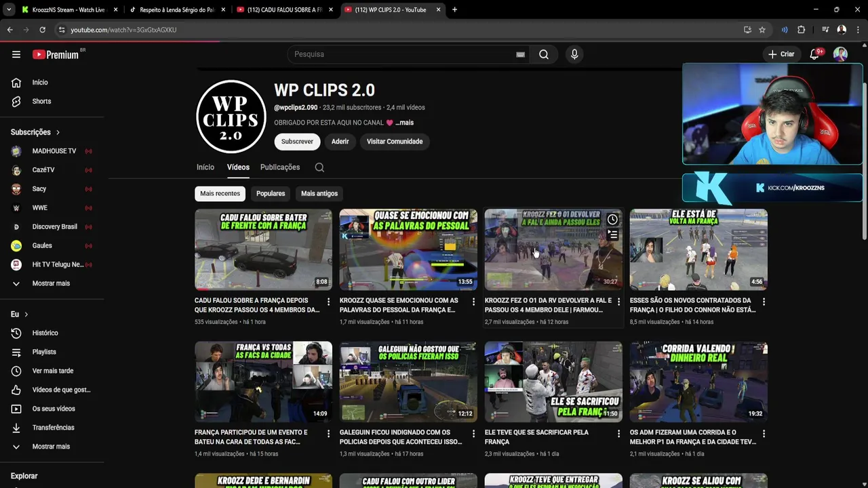Click the browser address bar URL
This screenshot has width=868, height=488.
[x=123, y=30]
